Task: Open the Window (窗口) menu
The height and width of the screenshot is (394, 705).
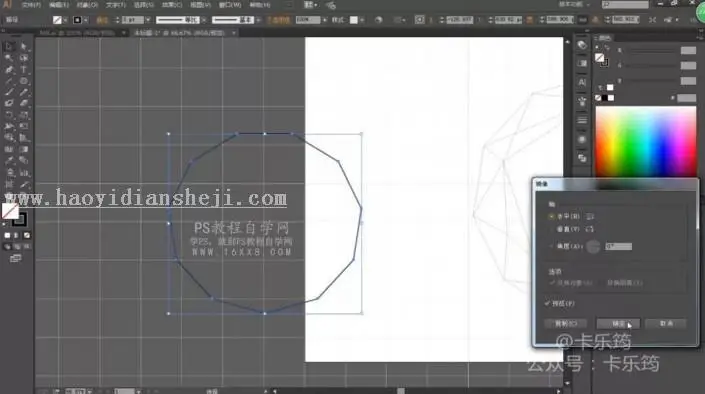Action: [x=230, y=5]
